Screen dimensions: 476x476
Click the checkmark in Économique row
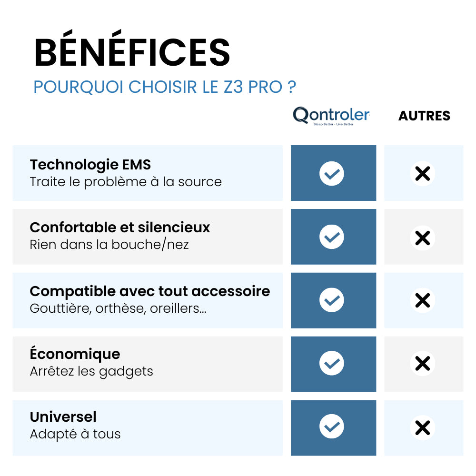[x=332, y=364]
